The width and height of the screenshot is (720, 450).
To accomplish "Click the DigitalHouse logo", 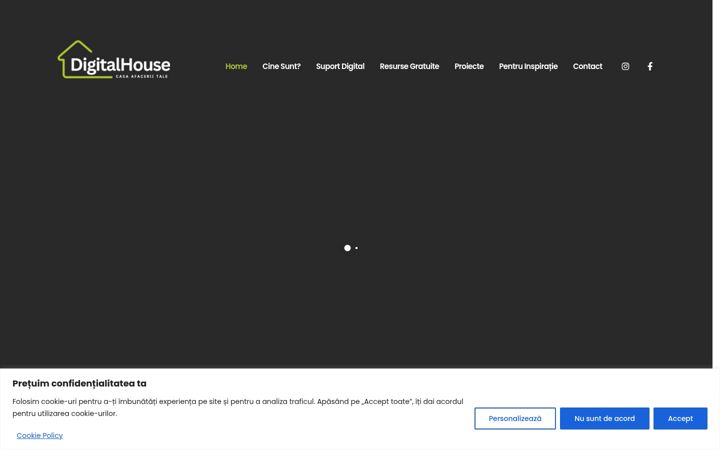I will click(x=114, y=59).
